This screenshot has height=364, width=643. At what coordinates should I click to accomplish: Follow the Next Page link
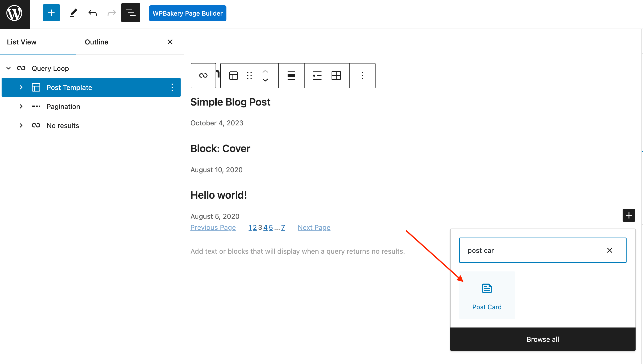[314, 228]
